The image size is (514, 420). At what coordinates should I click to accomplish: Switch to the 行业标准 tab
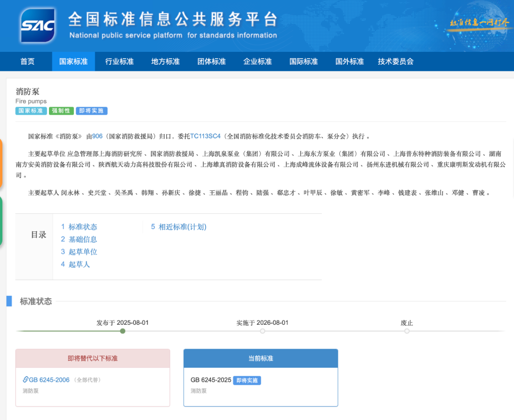tap(119, 61)
